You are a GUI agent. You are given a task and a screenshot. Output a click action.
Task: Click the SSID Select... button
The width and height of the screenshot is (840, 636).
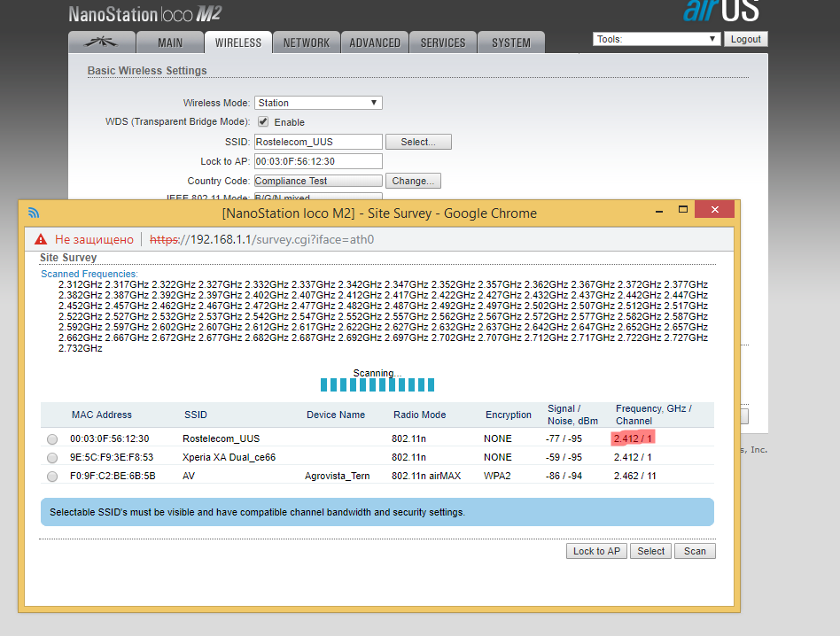(x=418, y=142)
